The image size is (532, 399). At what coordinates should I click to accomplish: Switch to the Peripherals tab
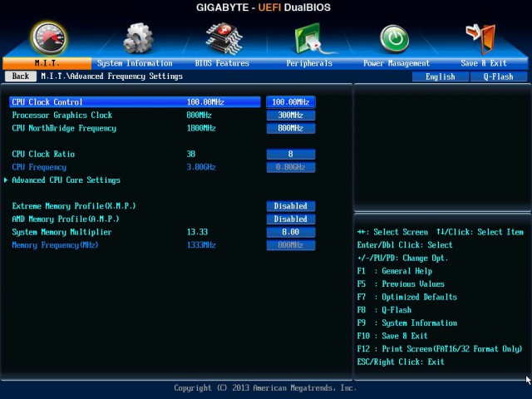click(x=309, y=63)
